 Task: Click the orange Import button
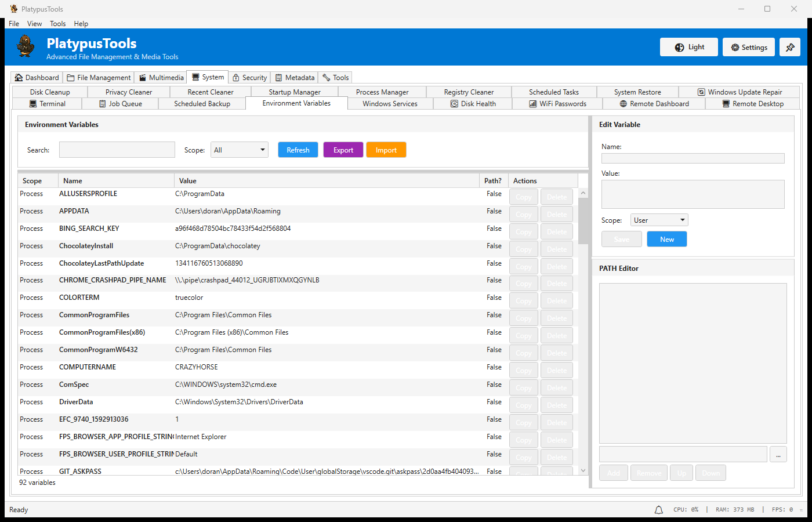pyautogui.click(x=386, y=150)
